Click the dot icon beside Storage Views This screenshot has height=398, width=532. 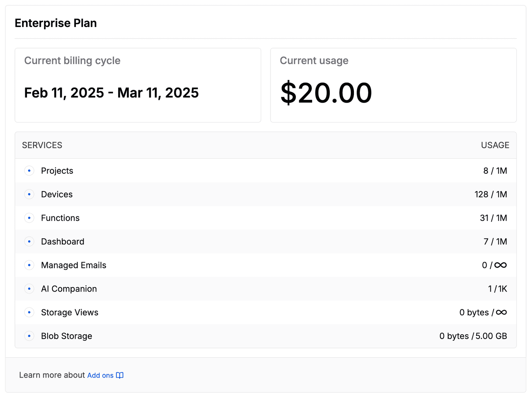[x=29, y=312]
